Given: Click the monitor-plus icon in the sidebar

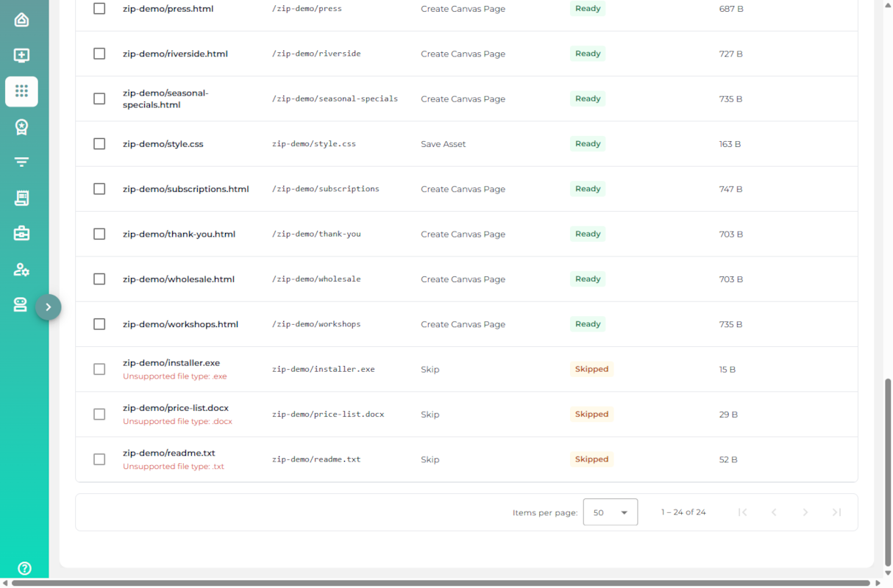Looking at the screenshot, I should tap(21, 55).
